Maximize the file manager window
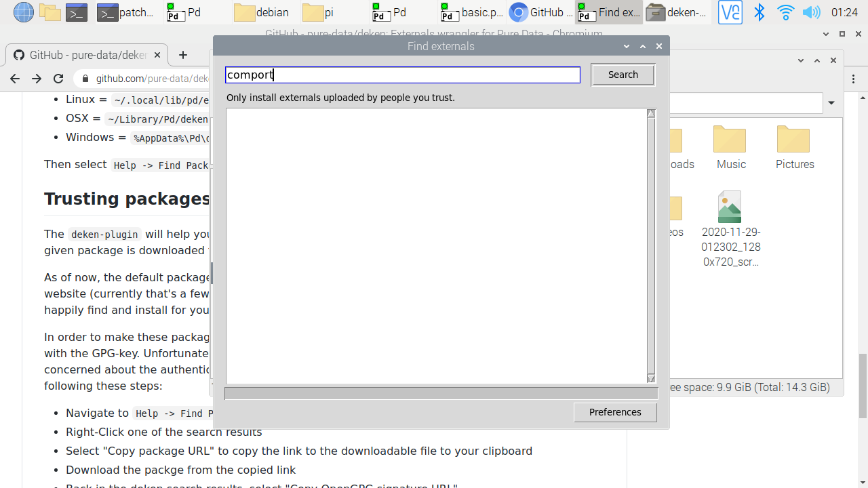Viewport: 868px width, 488px height. [817, 60]
